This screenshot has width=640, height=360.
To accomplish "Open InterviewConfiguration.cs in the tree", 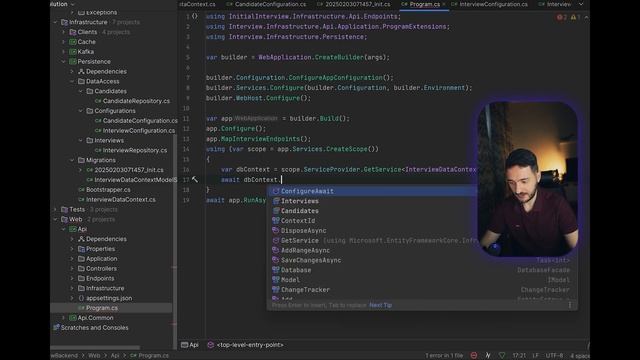I will pyautogui.click(x=138, y=131).
